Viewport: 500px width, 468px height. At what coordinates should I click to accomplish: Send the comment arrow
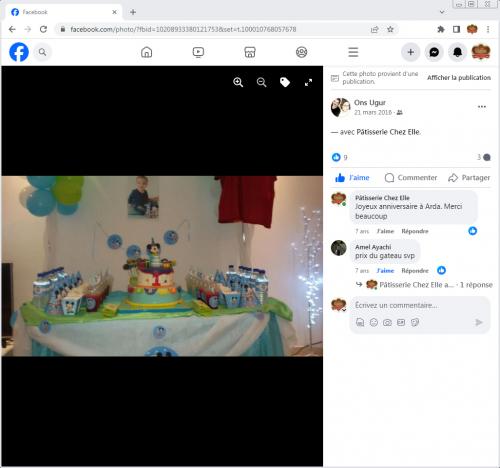(479, 322)
